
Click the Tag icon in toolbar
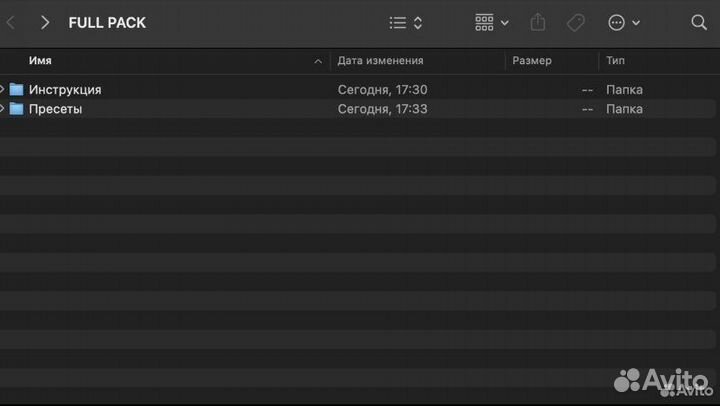[576, 22]
